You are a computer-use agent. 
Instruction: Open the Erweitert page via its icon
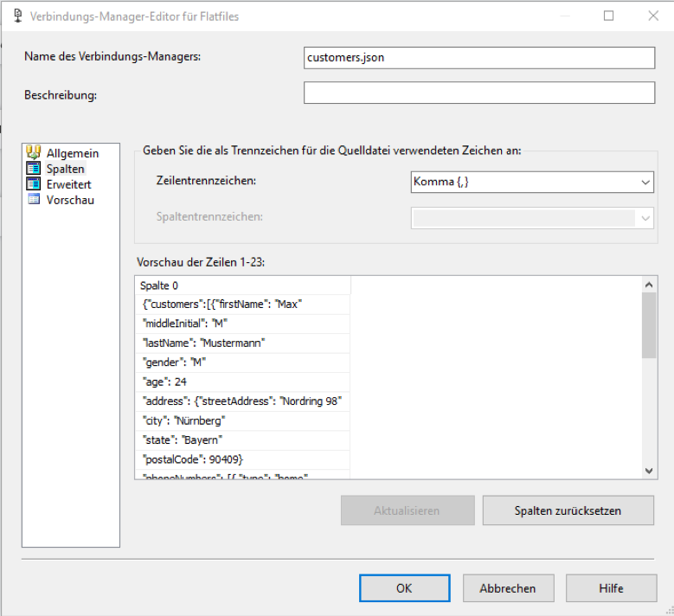34,184
